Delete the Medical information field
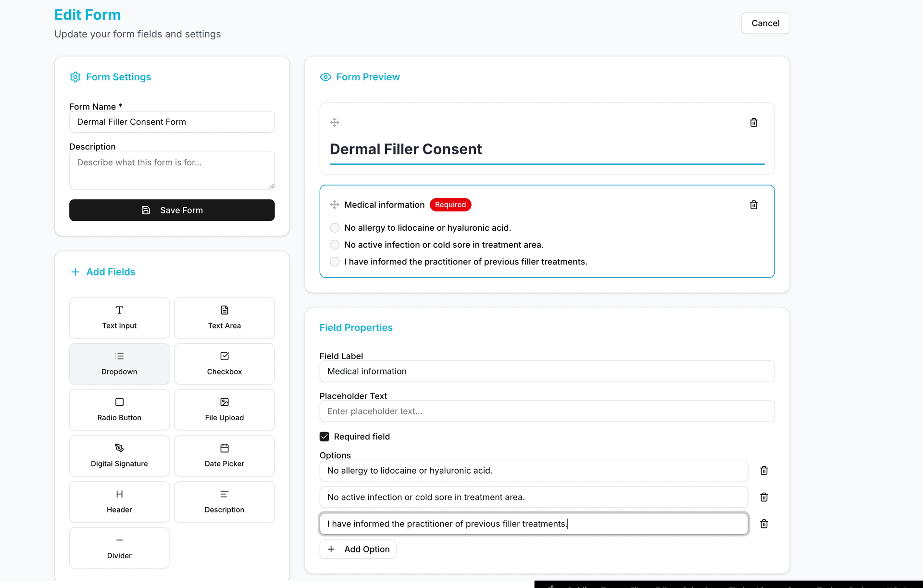923x588 pixels. coord(753,204)
